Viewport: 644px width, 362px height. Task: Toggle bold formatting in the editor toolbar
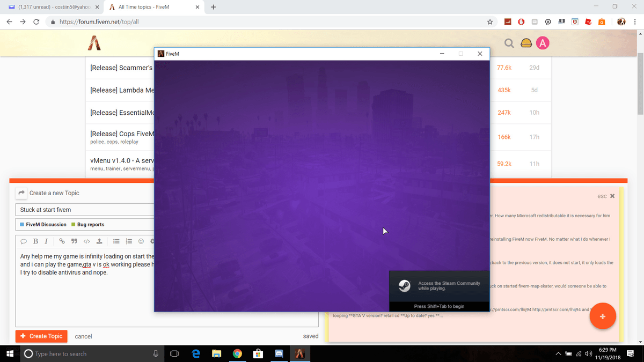point(35,241)
